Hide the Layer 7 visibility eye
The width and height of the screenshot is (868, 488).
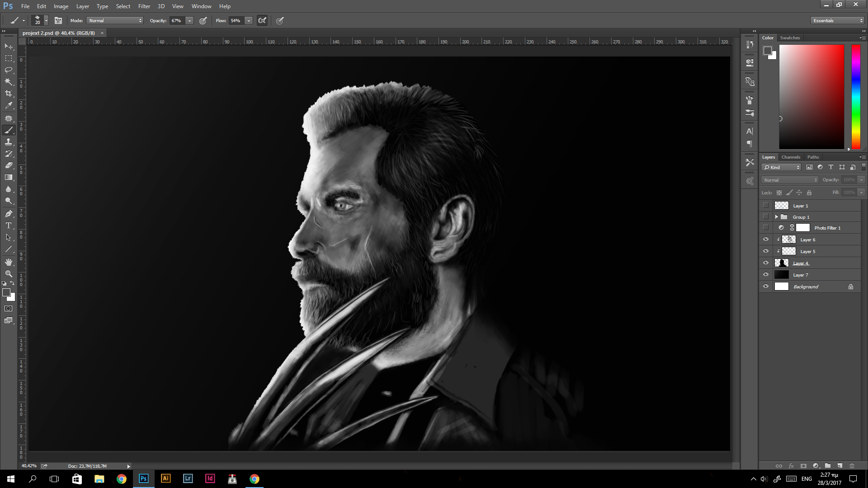(x=766, y=275)
